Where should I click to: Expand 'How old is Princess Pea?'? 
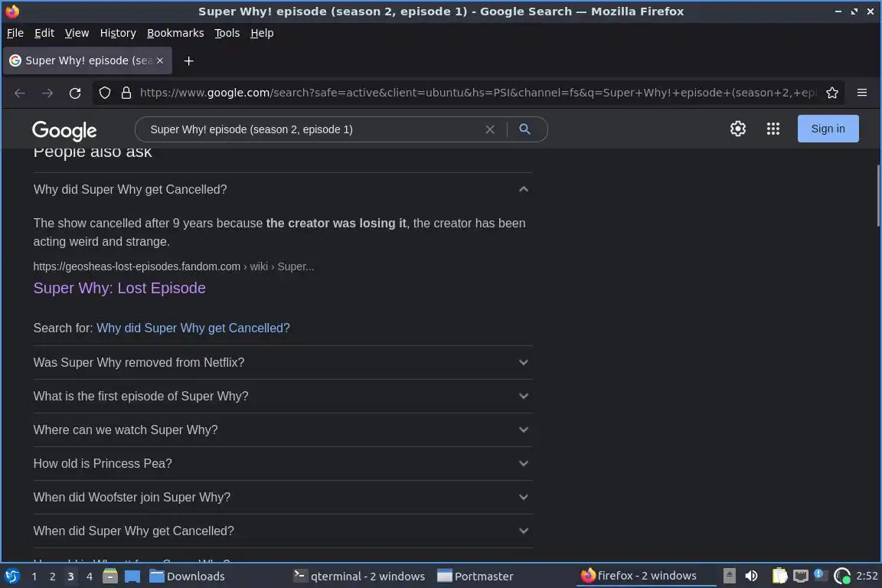pos(283,464)
